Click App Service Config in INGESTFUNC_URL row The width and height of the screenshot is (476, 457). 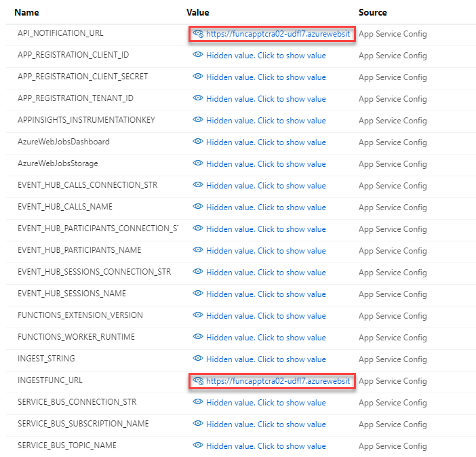393,381
